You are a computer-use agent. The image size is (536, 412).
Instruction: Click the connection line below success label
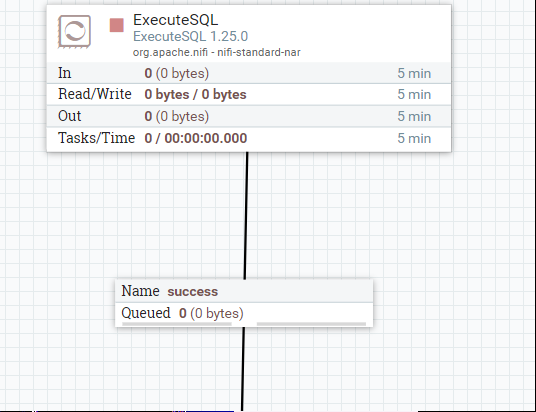click(x=243, y=369)
